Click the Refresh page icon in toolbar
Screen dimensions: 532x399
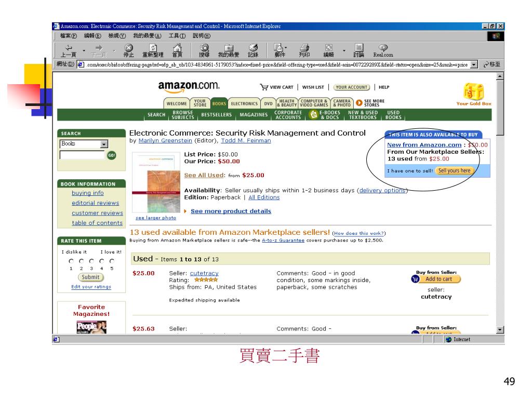(153, 48)
